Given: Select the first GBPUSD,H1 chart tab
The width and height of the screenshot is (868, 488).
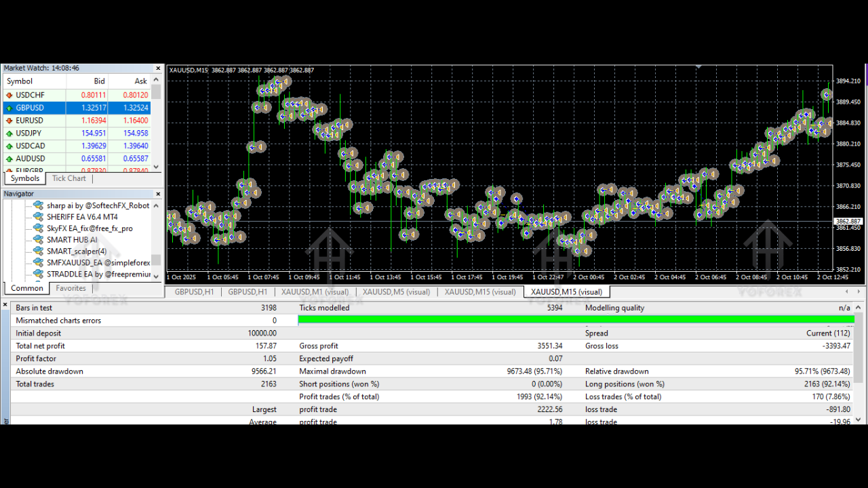Looking at the screenshot, I should (194, 292).
